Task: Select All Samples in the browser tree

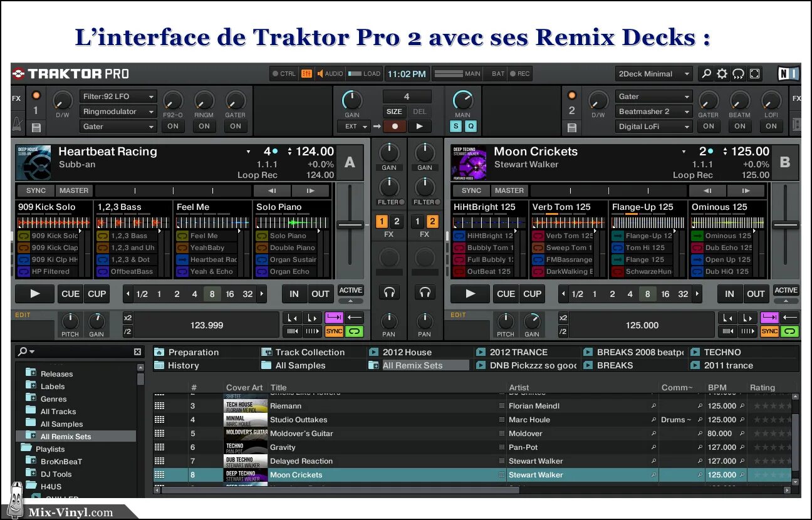Action: [61, 424]
